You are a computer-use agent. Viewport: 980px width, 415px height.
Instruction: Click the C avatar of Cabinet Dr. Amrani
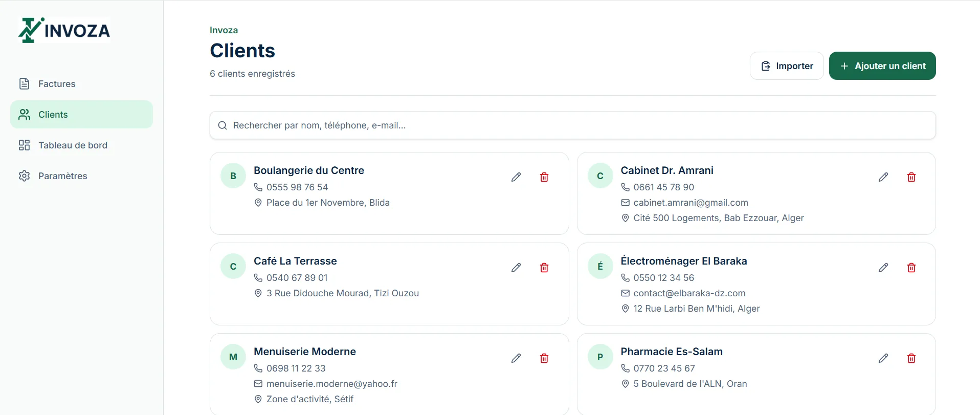pyautogui.click(x=600, y=176)
